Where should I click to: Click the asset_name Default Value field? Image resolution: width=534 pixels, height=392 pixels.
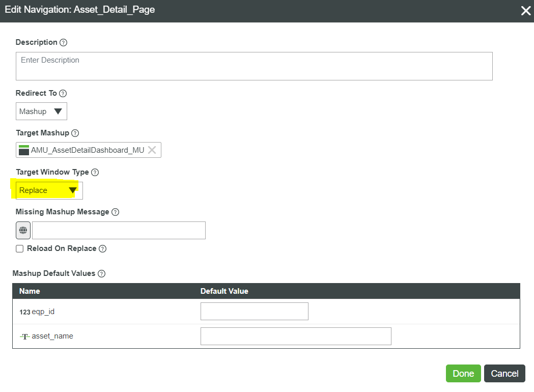click(x=295, y=336)
